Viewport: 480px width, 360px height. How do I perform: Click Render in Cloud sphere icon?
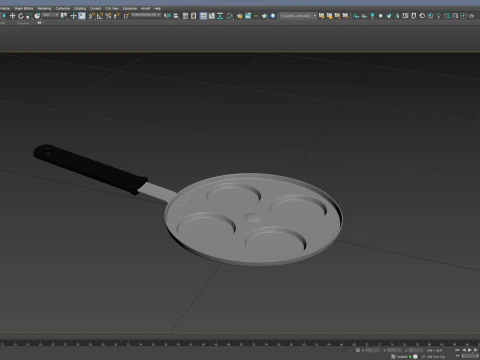(273, 16)
